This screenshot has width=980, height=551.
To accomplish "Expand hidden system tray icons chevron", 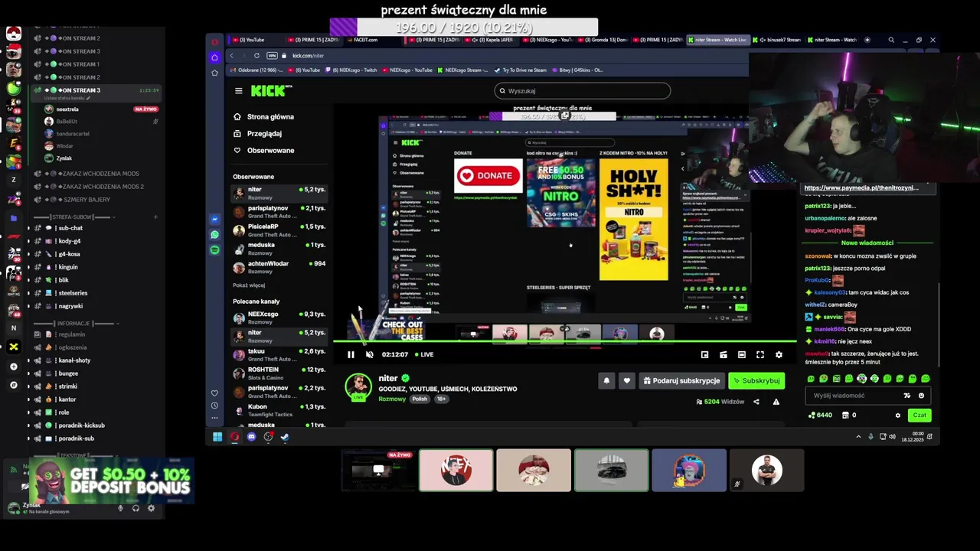I will (x=858, y=437).
